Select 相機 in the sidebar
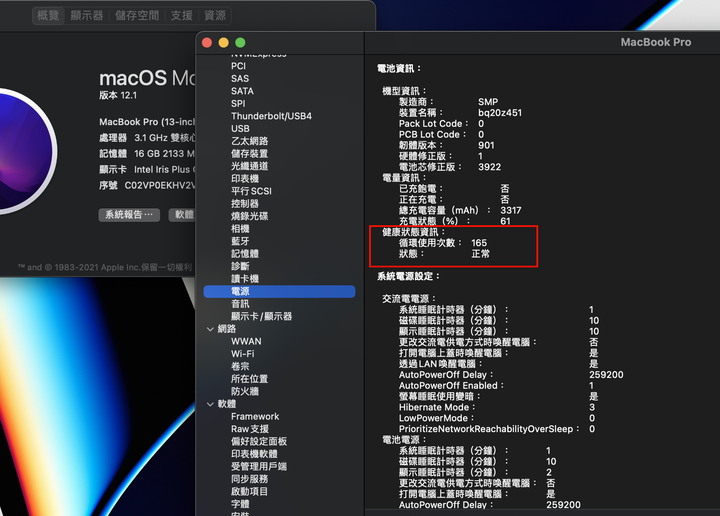This screenshot has width=720, height=516. (x=240, y=229)
